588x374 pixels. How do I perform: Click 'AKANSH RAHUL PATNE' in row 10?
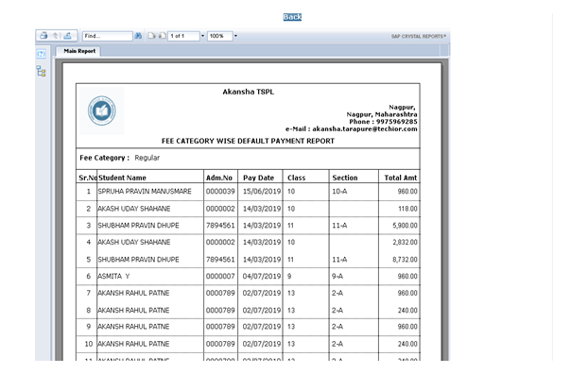133,344
